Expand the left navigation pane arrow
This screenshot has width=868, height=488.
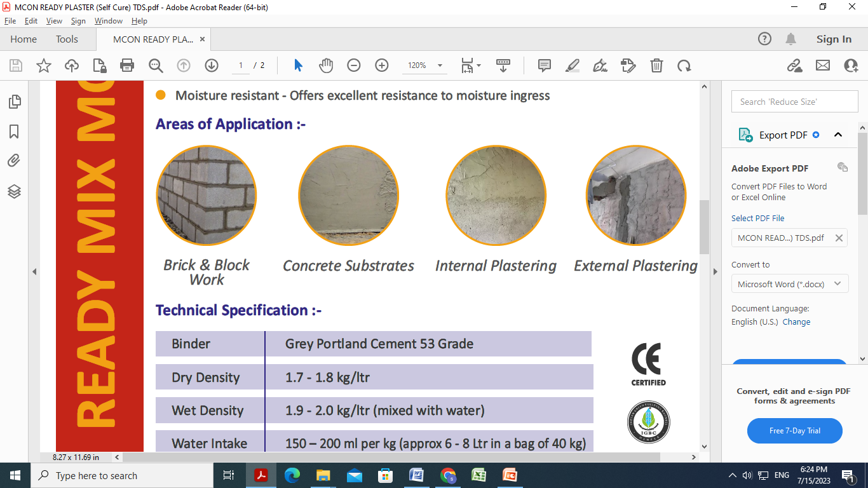click(x=34, y=271)
